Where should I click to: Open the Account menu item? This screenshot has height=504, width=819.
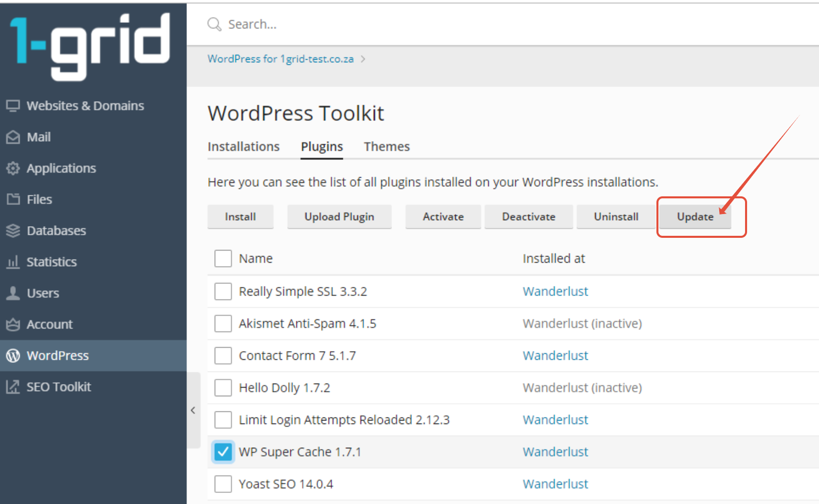click(x=93, y=324)
